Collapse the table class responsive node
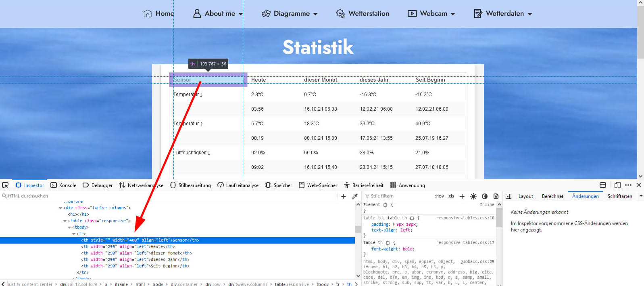The image size is (644, 286). tap(65, 221)
